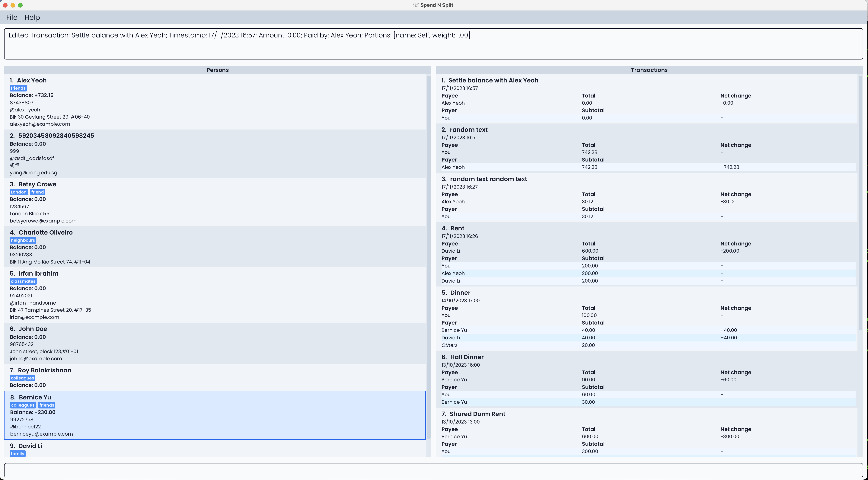The image size is (868, 480).
Task: Click the 'friends' tag on Alex Yeoh
Action: (x=18, y=88)
